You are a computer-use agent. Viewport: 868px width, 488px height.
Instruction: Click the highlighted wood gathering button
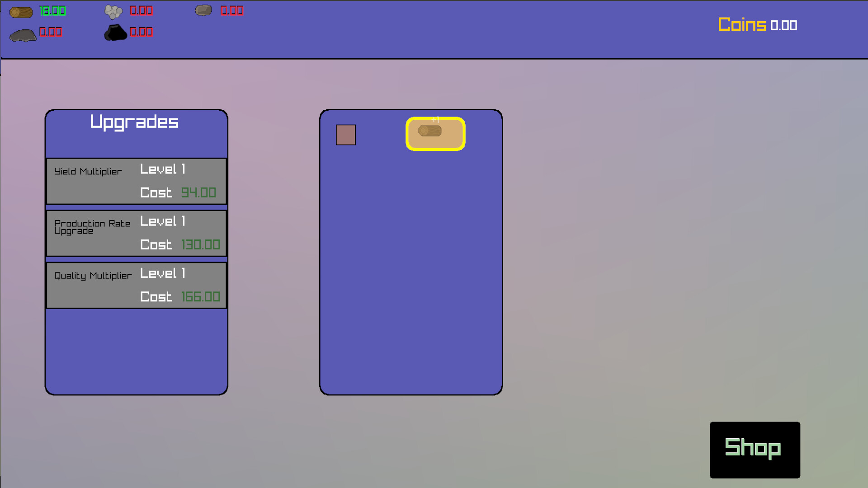[x=435, y=134]
